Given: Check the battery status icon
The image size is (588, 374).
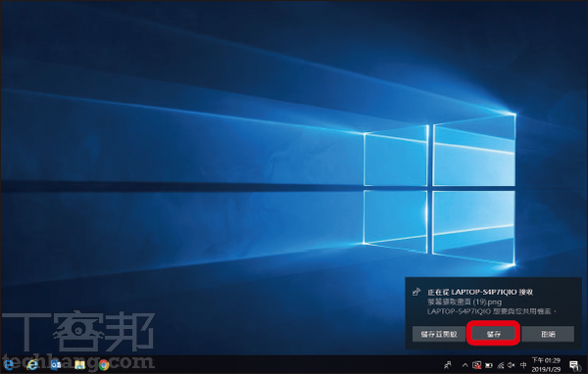Looking at the screenshot, I should click(489, 364).
